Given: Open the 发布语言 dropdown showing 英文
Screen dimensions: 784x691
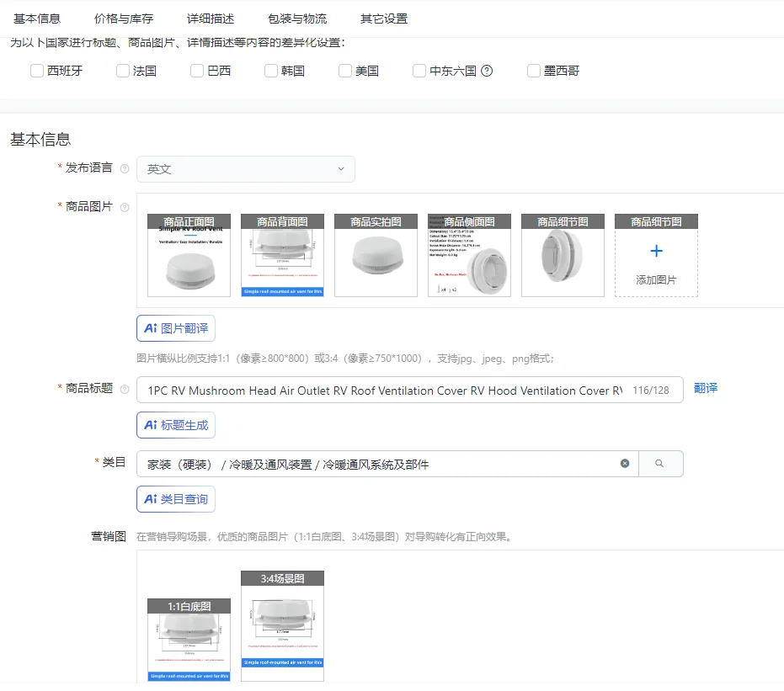Looking at the screenshot, I should coord(246,169).
